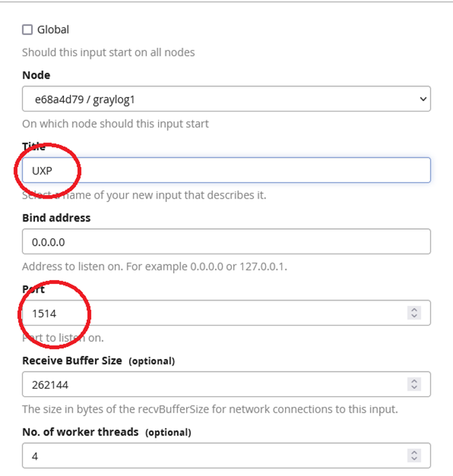This screenshot has height=476, width=453.
Task: Click the Bind address field with 0.0.0.0
Action: pyautogui.click(x=226, y=242)
